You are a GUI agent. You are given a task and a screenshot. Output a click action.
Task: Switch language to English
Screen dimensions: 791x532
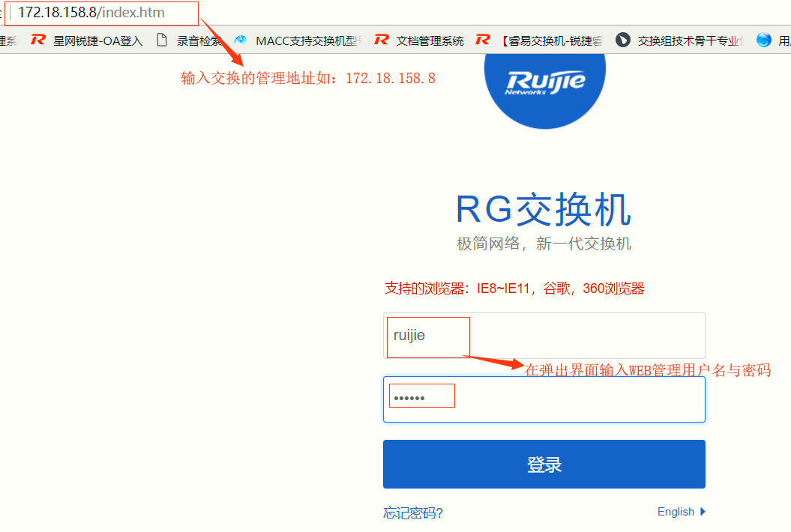click(676, 512)
